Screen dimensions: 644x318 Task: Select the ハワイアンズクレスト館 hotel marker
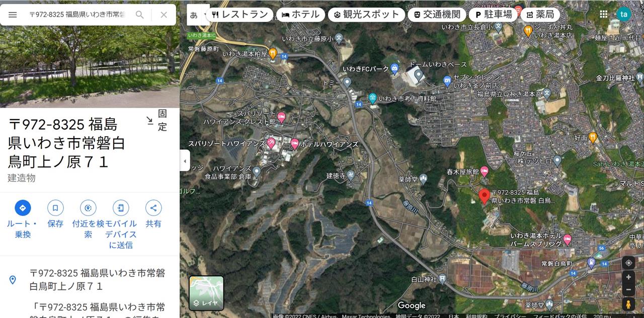[x=282, y=118]
